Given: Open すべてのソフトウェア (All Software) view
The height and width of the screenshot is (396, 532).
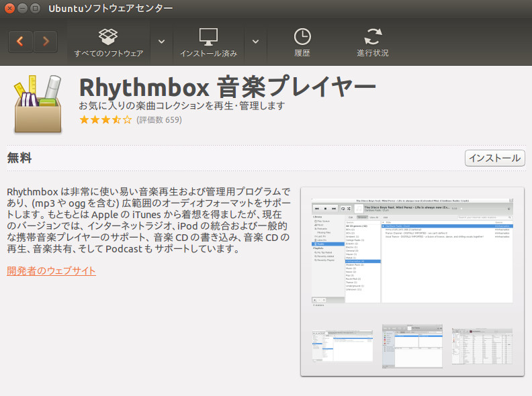Looking at the screenshot, I should tap(109, 42).
